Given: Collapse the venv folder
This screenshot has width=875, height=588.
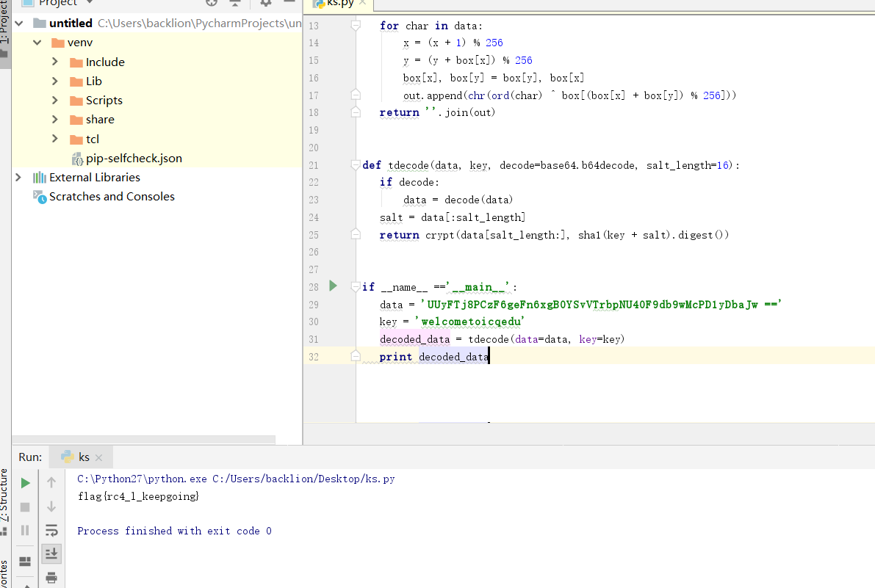Looking at the screenshot, I should (x=37, y=43).
